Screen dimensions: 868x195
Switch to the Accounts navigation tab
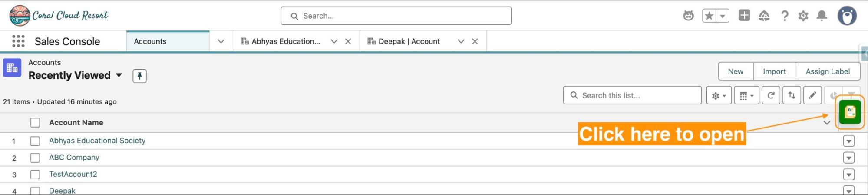click(168, 41)
